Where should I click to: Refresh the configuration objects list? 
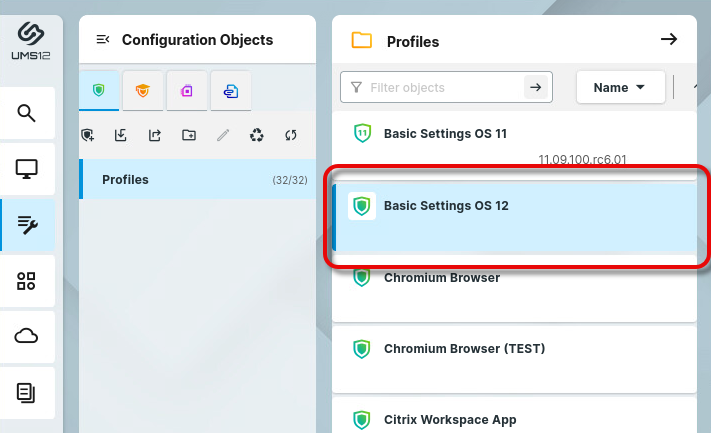point(291,135)
